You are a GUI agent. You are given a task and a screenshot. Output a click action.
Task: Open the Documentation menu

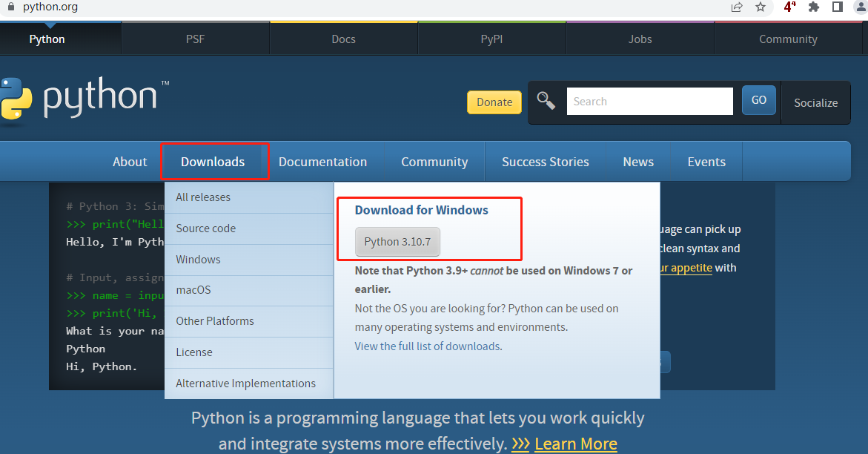pos(322,161)
